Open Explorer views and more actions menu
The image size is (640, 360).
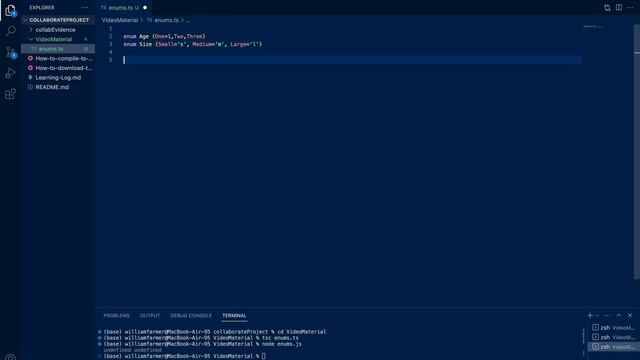[x=84, y=7]
